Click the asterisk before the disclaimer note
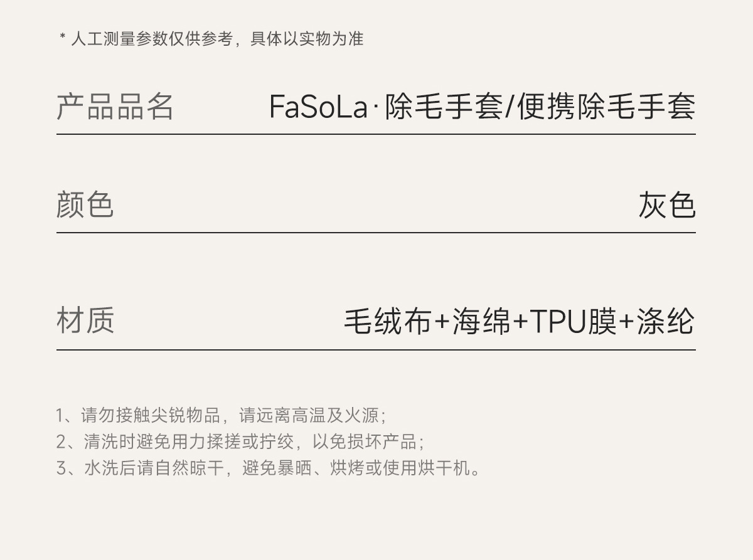The image size is (753, 560). [x=63, y=39]
